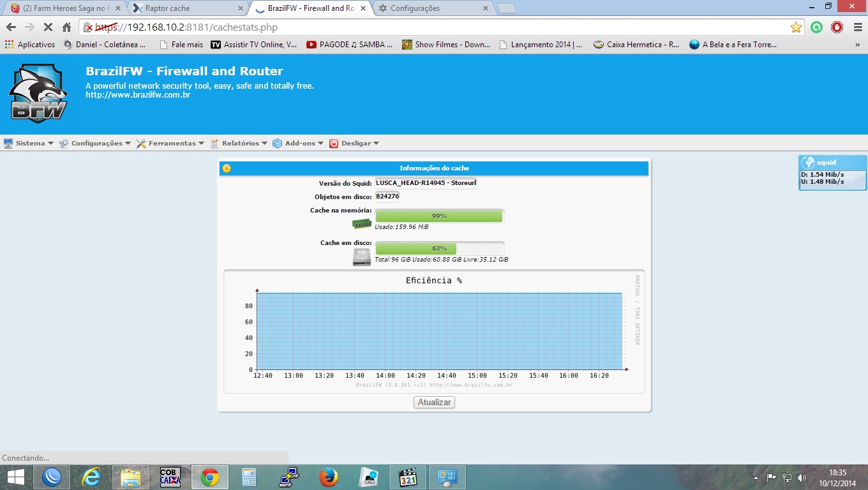The height and width of the screenshot is (490, 868).
Task: Click the Objetos em disco value 824276
Action: [x=387, y=197]
